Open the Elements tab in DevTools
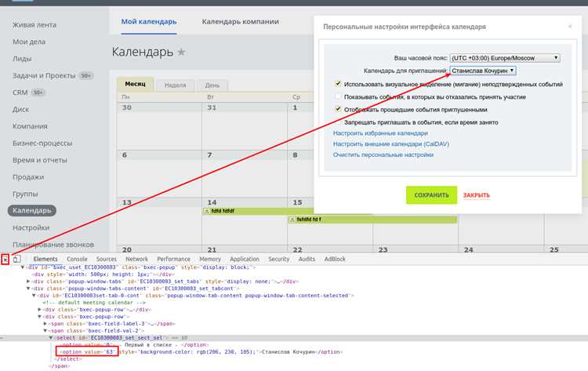Image resolution: width=588 pixels, height=371 pixels. click(x=45, y=259)
